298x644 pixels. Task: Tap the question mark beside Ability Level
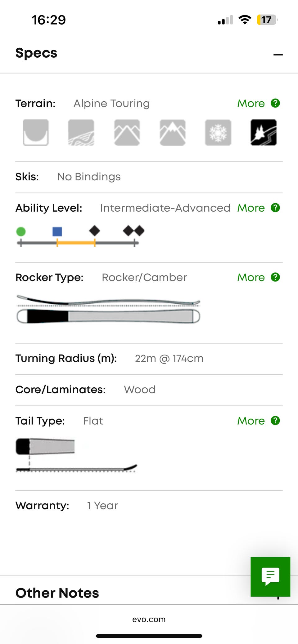pyautogui.click(x=275, y=208)
